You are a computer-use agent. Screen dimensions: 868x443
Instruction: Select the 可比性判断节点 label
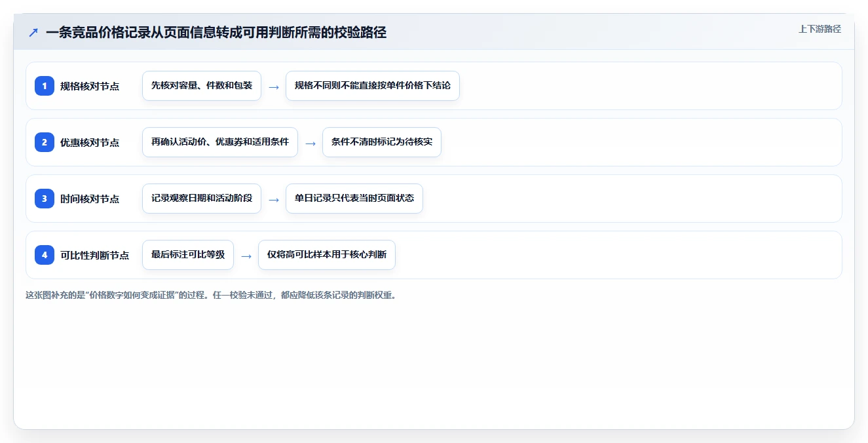[x=95, y=255]
